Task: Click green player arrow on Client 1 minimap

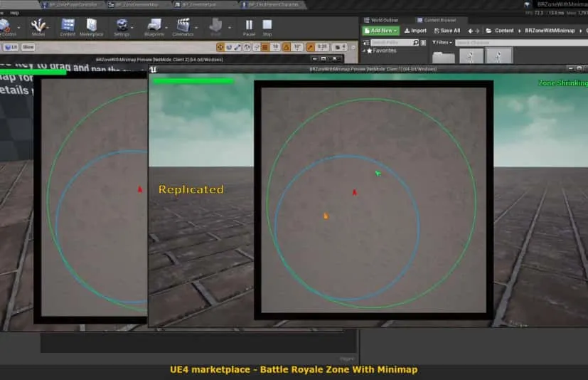Action: [x=378, y=173]
